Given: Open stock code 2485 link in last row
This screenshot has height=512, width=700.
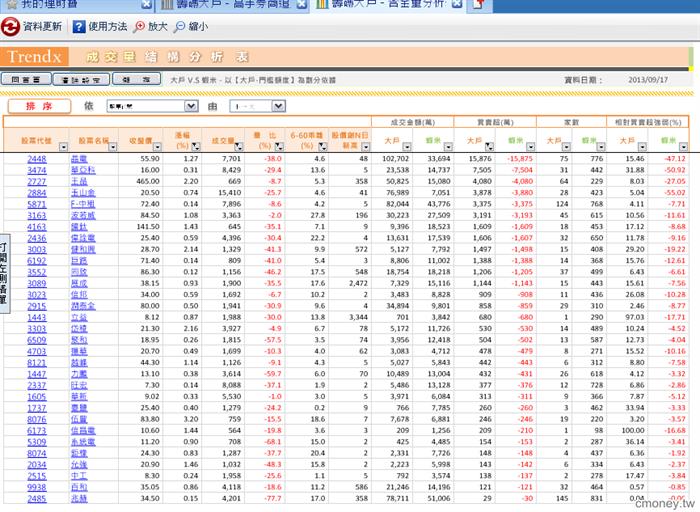Looking at the screenshot, I should 37,499.
